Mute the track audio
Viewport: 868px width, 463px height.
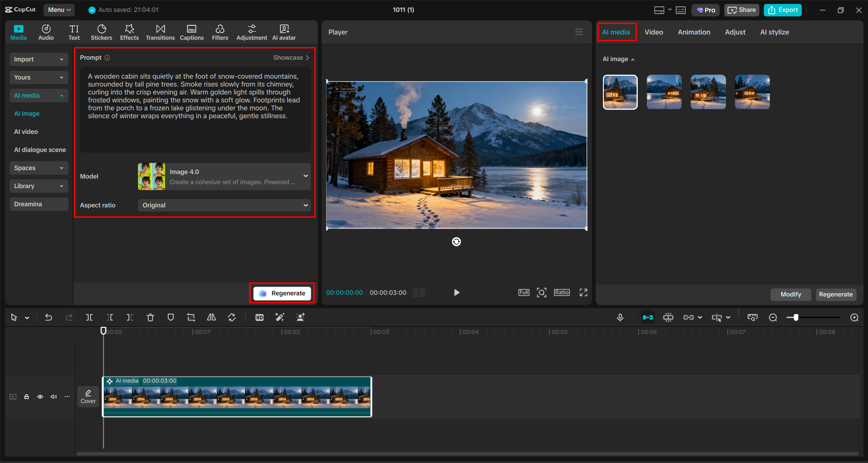click(54, 397)
